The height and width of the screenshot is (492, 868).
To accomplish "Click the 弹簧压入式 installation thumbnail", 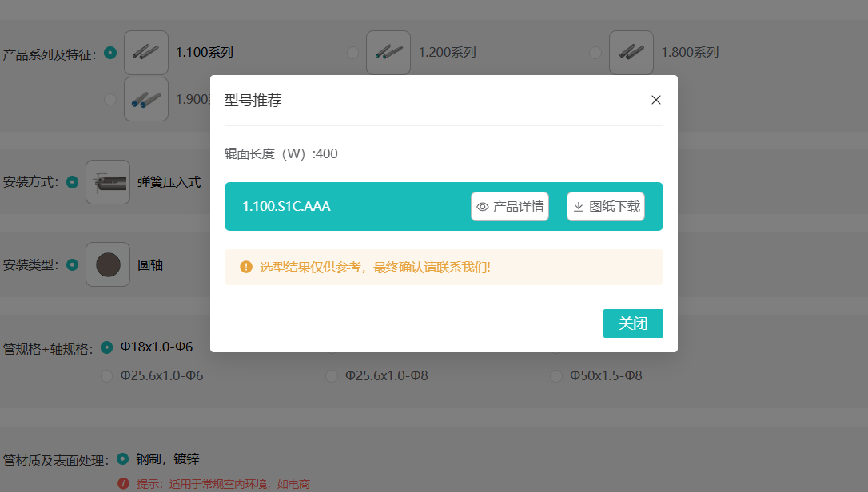I will (x=108, y=182).
